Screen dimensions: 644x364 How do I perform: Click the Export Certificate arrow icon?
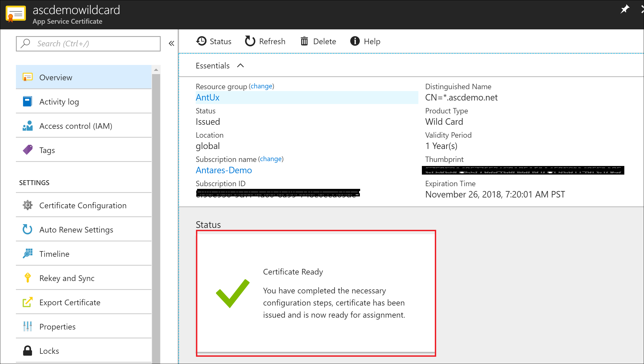(x=27, y=302)
